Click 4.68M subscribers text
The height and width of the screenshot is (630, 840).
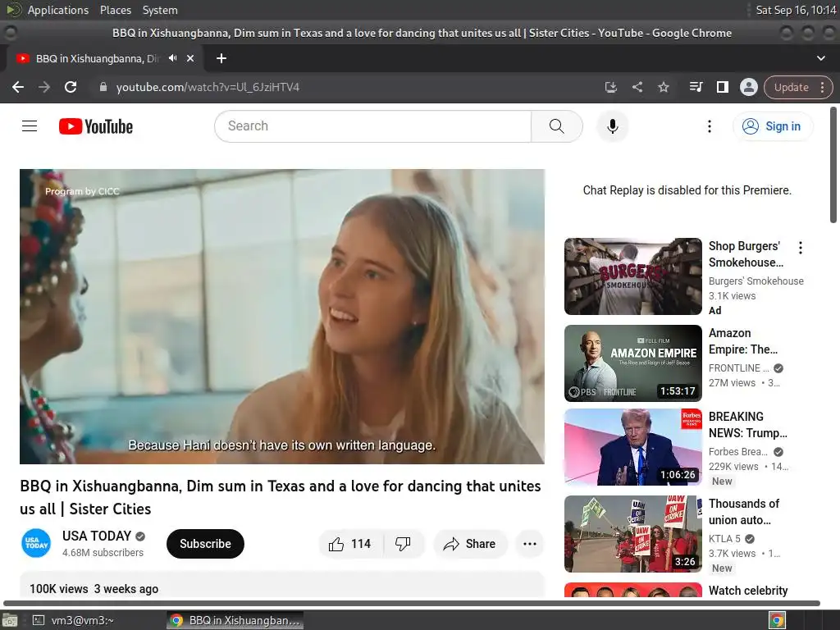103,553
